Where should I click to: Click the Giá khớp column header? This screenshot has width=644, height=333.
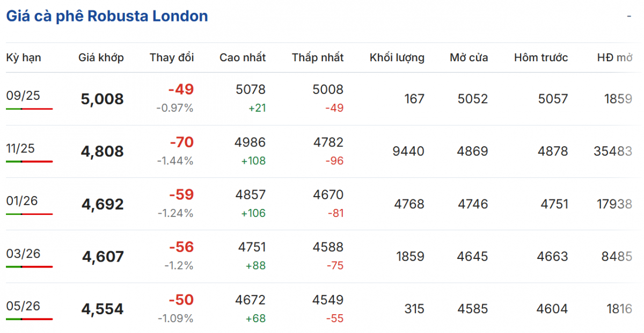pos(101,57)
